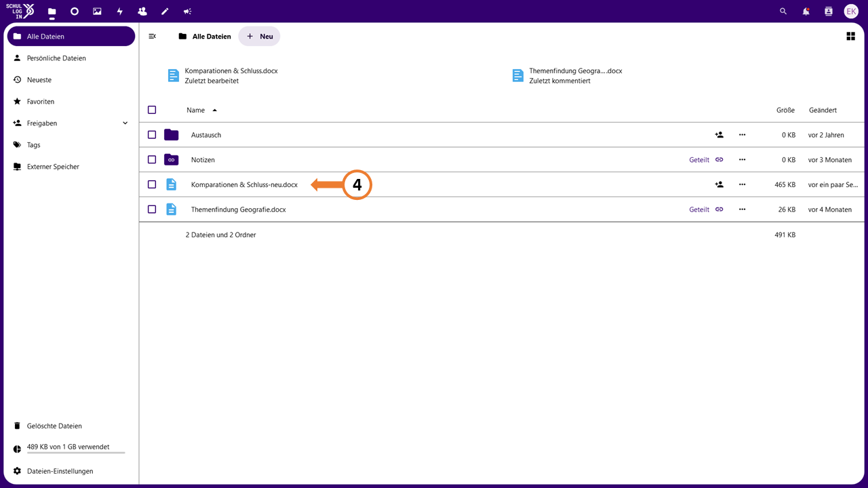Open the contacts menu icon near avatar

[x=828, y=12]
